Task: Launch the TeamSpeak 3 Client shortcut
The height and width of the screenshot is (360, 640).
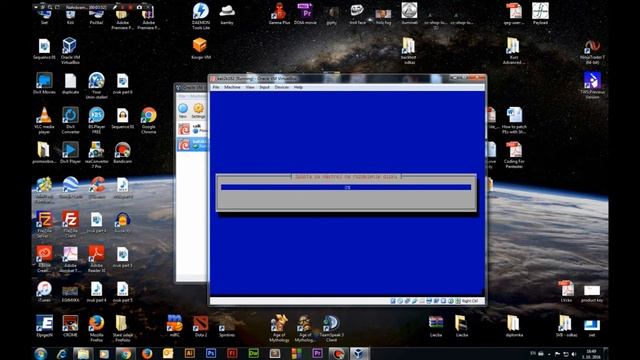Action: [331, 328]
